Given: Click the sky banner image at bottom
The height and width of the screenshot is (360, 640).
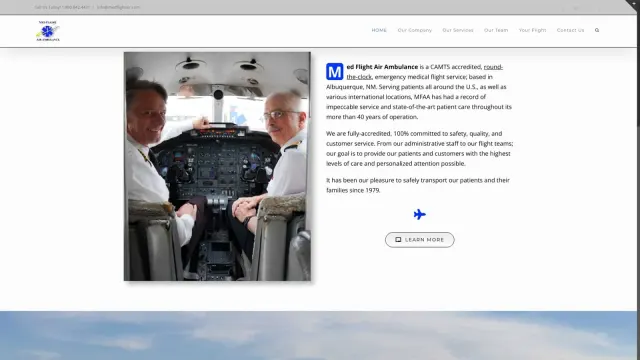Looking at the screenshot, I should coord(318,336).
